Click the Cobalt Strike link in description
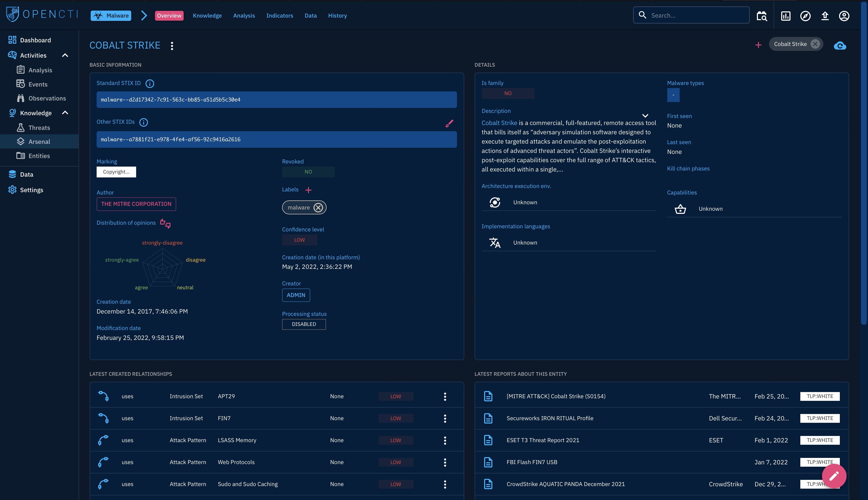Viewport: 868px width, 500px height. coord(499,123)
